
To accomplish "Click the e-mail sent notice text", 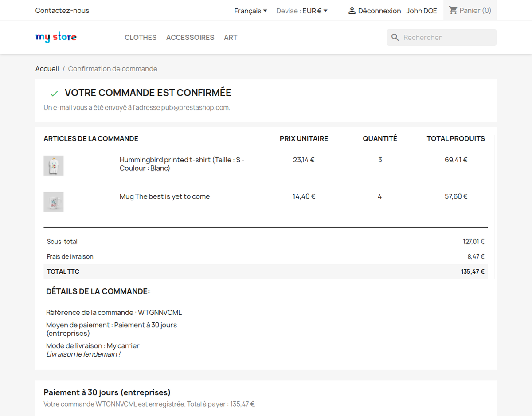I will coord(137,107).
